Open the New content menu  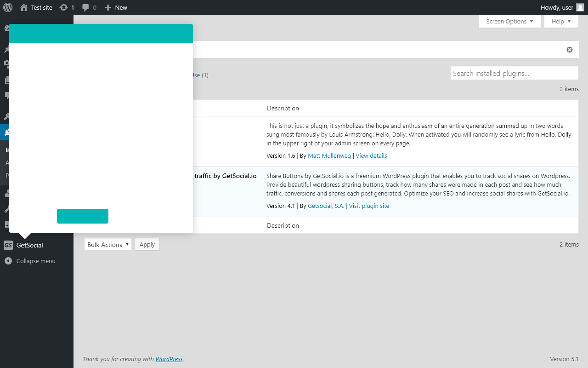(116, 7)
